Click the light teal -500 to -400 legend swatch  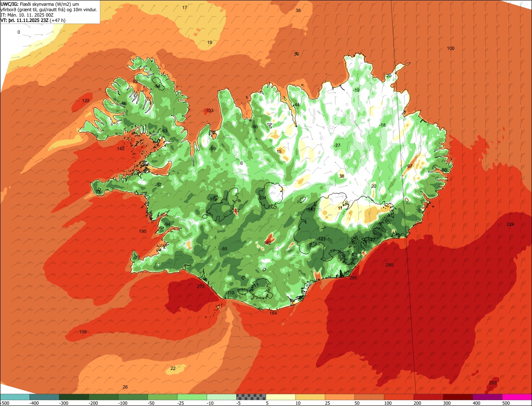click(x=15, y=396)
